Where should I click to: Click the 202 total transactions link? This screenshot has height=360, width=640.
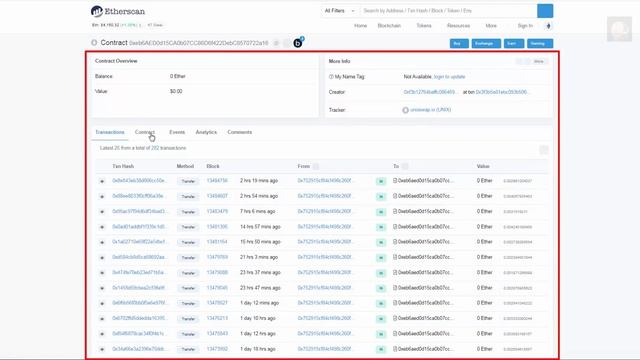click(155, 148)
